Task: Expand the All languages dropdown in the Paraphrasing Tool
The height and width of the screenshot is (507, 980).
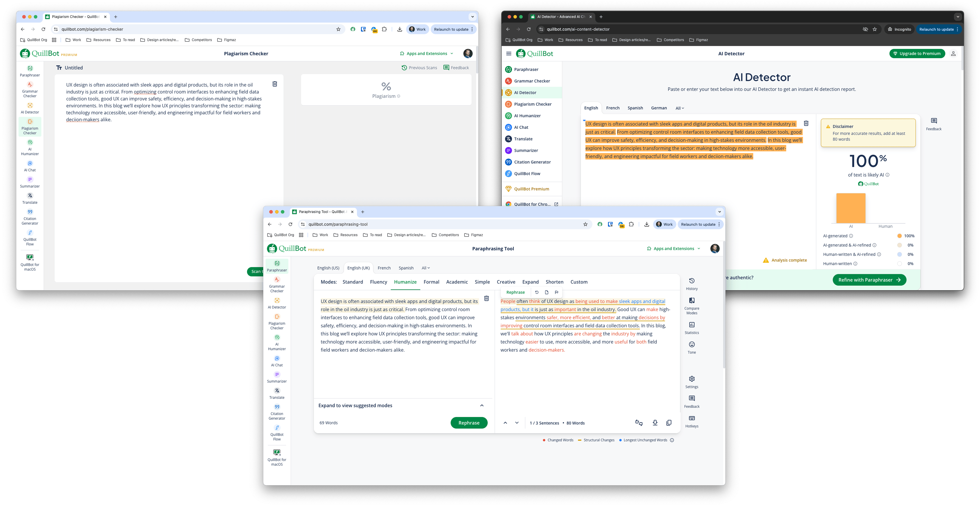Action: pyautogui.click(x=425, y=268)
